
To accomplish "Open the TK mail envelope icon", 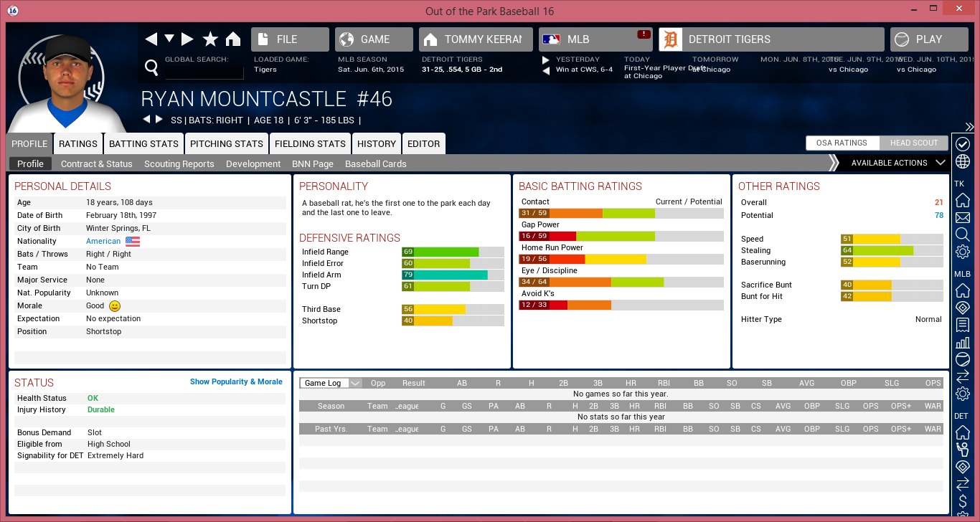I will pos(963,217).
